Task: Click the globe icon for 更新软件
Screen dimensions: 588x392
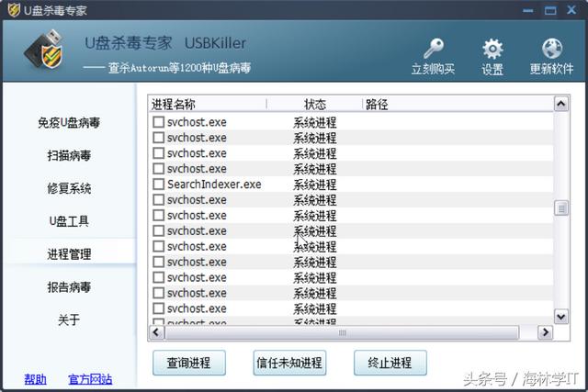Action: tap(551, 49)
